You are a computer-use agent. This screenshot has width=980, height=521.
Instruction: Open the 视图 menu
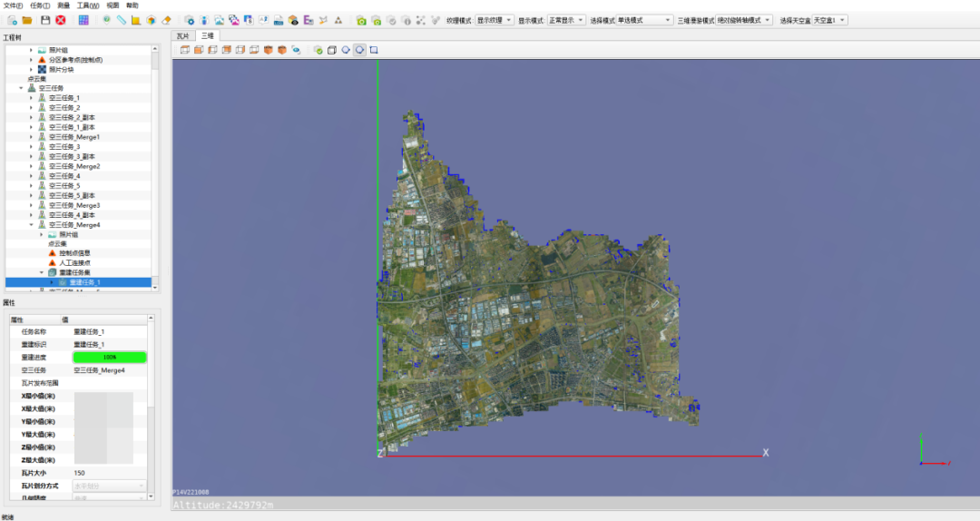click(x=113, y=5)
